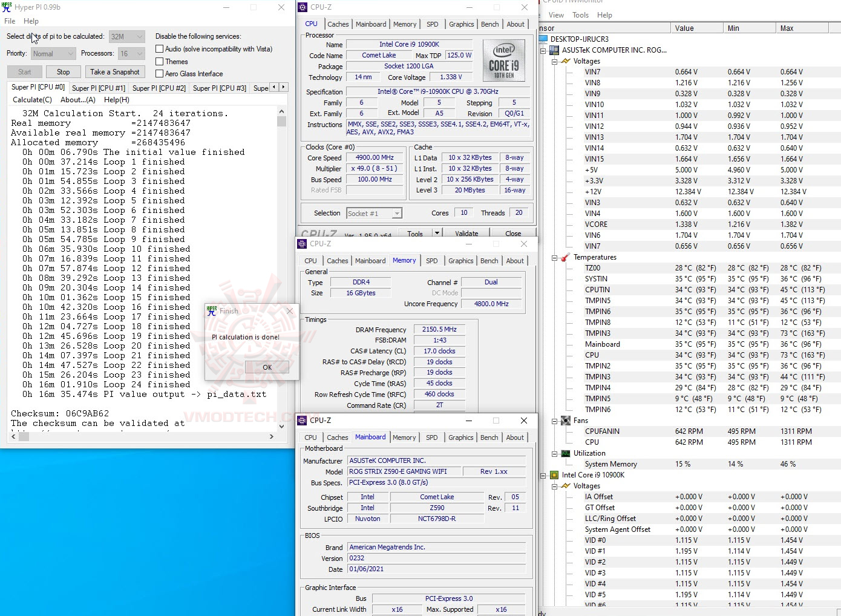Open the Selection Socket #1 dropdown in CPU-Z
This screenshot has height=616, width=841.
coord(375,213)
